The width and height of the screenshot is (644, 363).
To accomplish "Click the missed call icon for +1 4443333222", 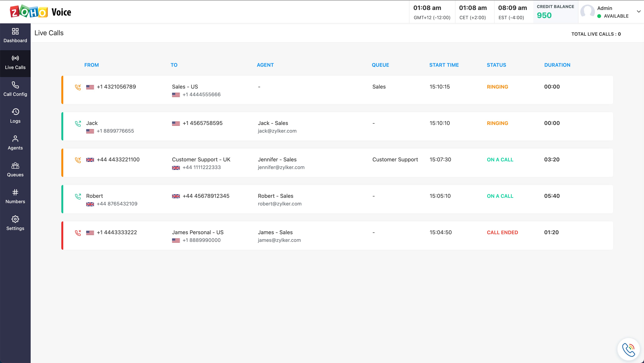I will tap(78, 233).
